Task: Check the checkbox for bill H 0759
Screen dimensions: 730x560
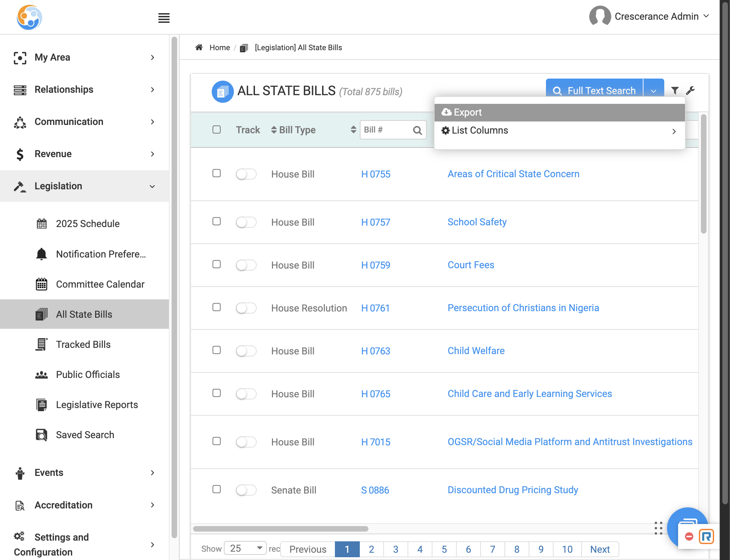Action: tap(217, 264)
